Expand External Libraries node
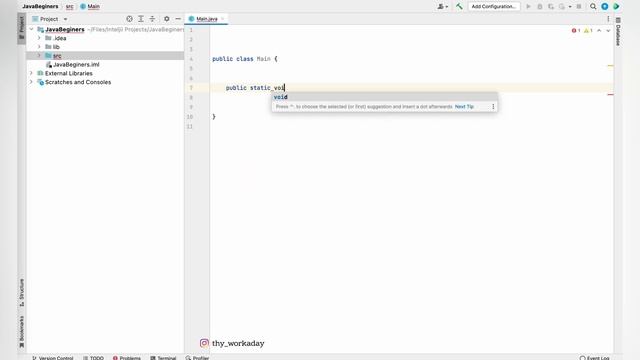 coord(31,73)
